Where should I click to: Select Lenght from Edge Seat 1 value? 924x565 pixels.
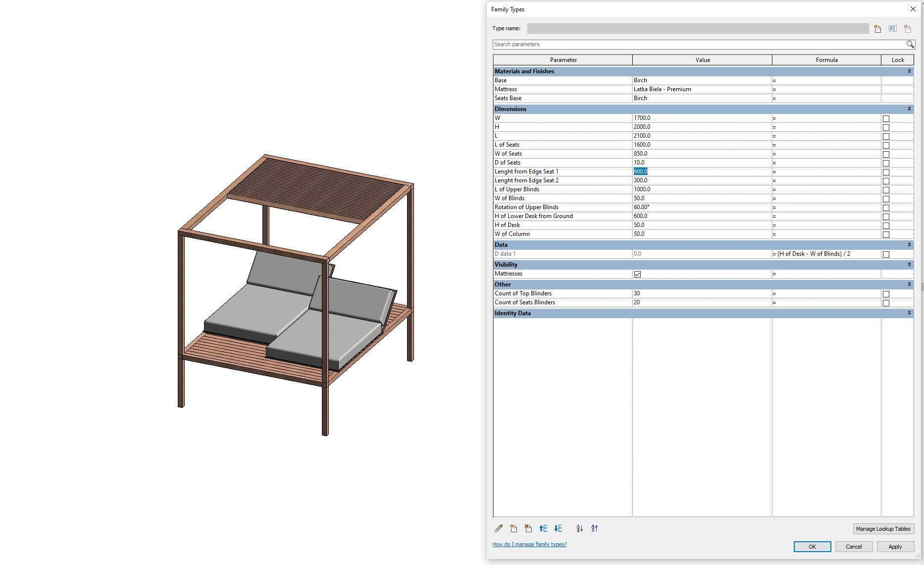(702, 171)
